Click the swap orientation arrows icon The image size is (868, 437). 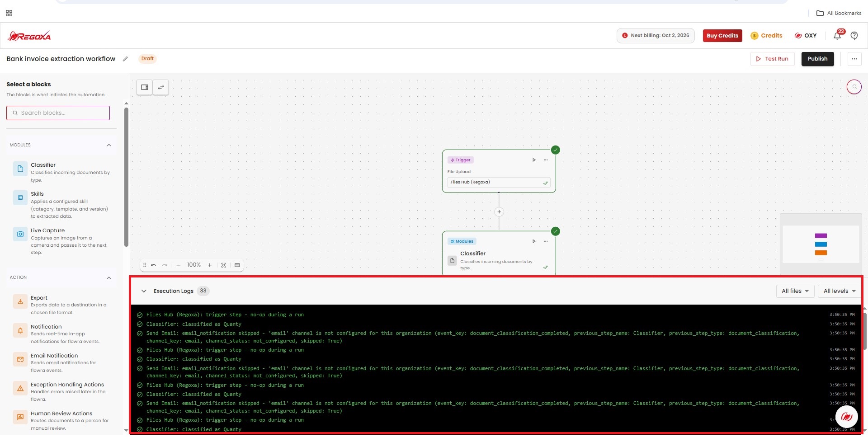coord(161,87)
